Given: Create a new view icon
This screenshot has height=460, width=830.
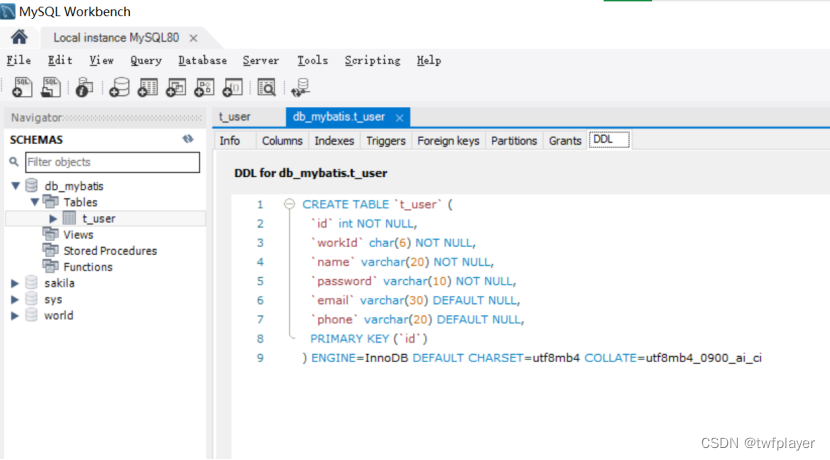Looking at the screenshot, I should pyautogui.click(x=176, y=87).
